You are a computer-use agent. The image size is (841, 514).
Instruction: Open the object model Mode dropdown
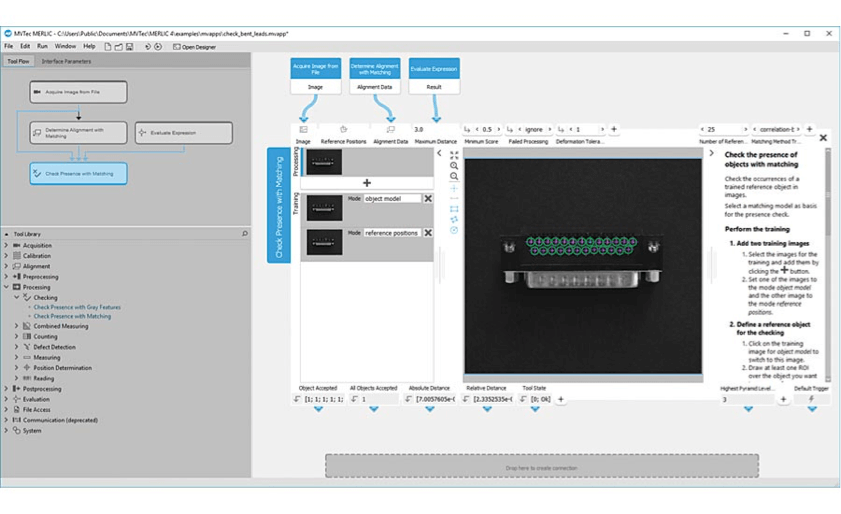point(393,199)
